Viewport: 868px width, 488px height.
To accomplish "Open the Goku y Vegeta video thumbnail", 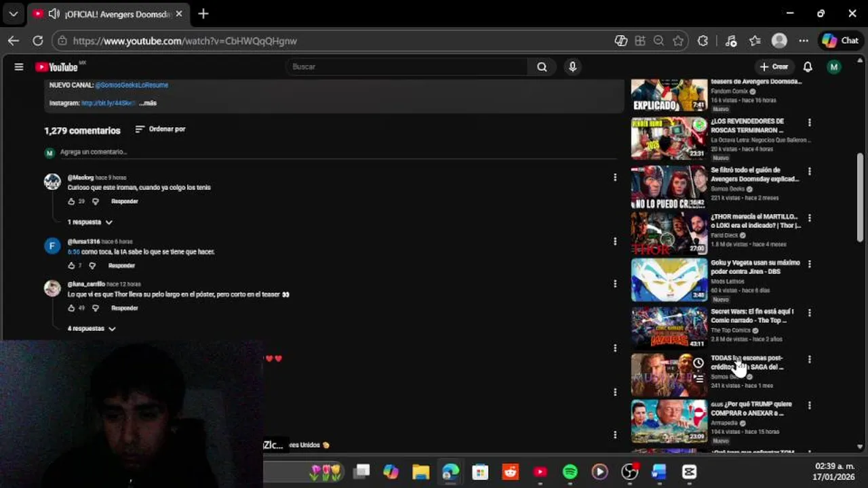I will [669, 279].
